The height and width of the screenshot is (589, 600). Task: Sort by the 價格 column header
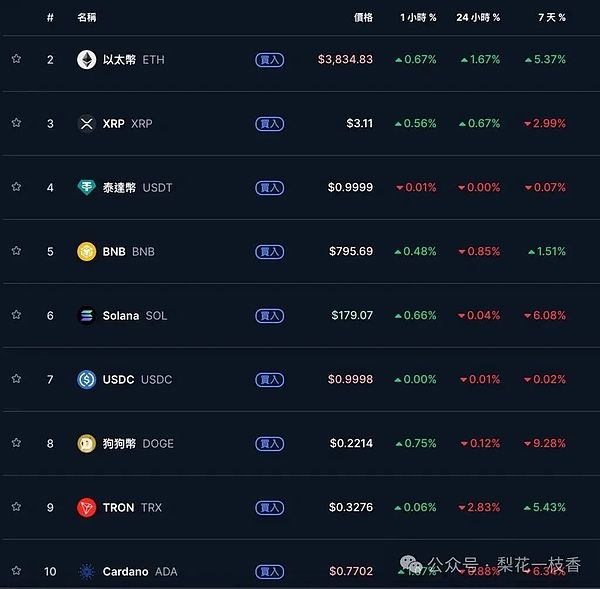363,18
